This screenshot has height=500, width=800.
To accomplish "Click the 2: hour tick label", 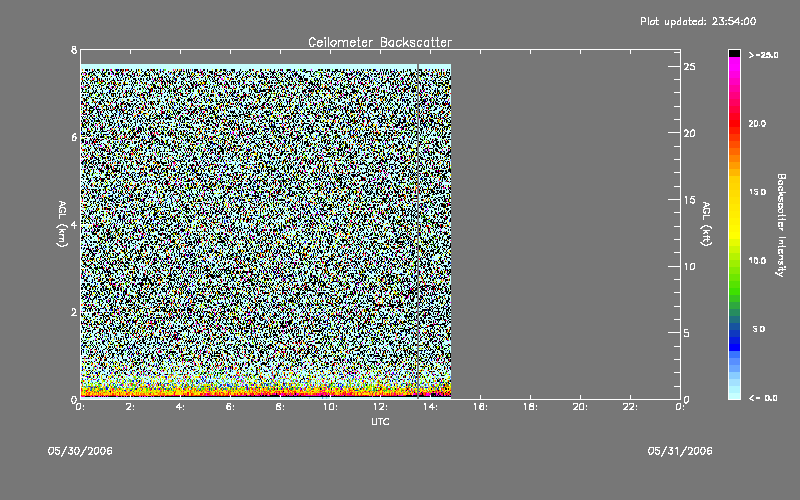I will tap(130, 407).
